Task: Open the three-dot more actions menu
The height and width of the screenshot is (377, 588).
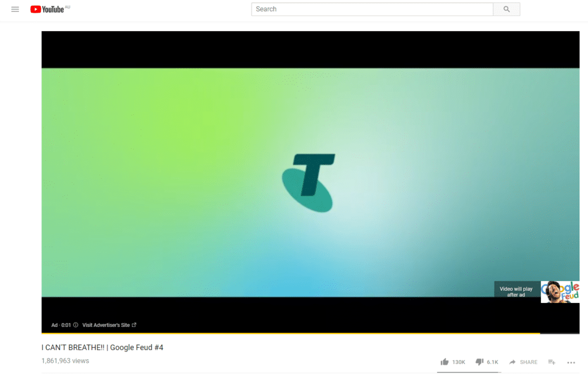Action: [x=571, y=362]
